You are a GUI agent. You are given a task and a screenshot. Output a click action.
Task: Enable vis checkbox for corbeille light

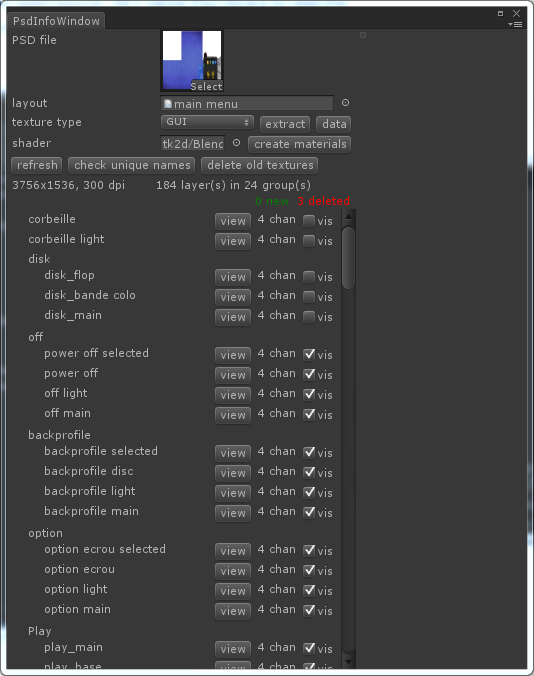pyautogui.click(x=309, y=241)
